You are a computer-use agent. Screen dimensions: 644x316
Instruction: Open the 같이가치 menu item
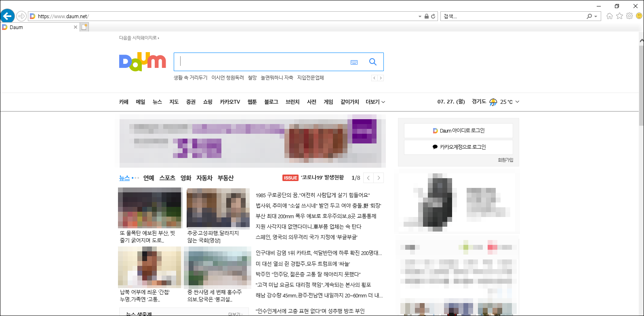[x=349, y=102]
